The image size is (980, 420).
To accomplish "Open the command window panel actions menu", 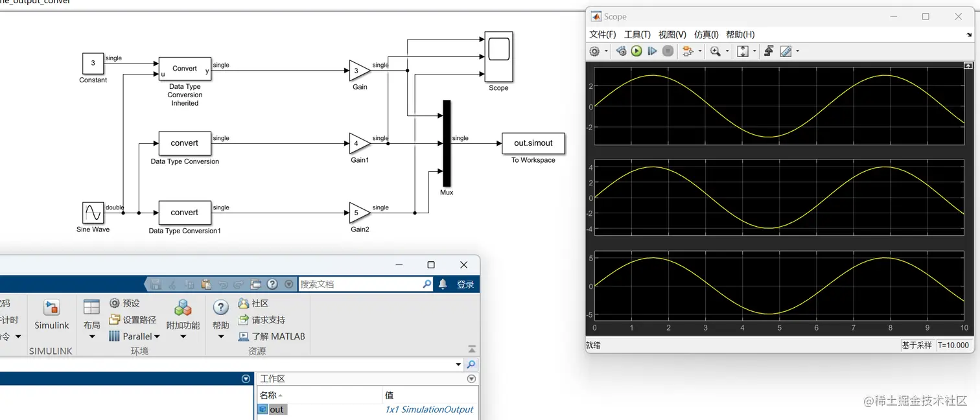I will click(x=246, y=379).
